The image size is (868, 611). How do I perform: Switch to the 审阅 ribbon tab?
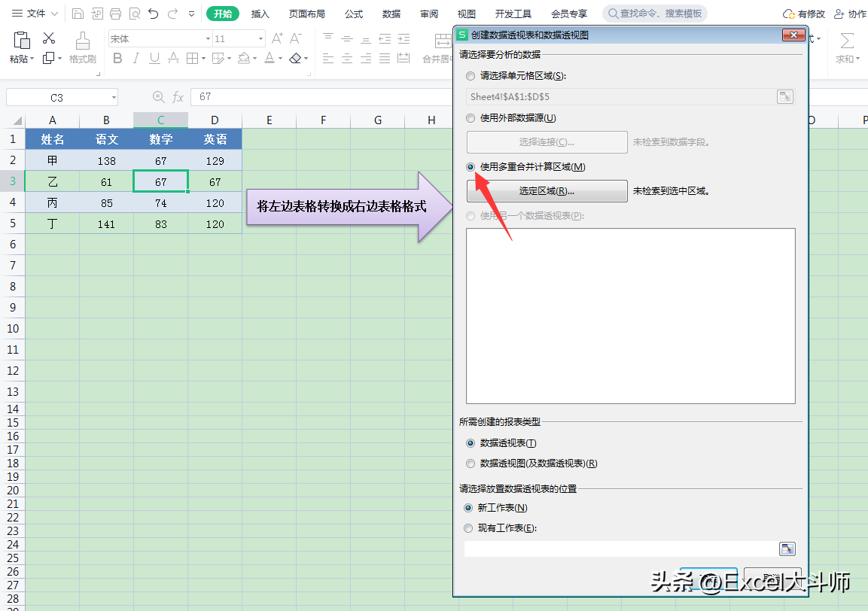[x=429, y=14]
